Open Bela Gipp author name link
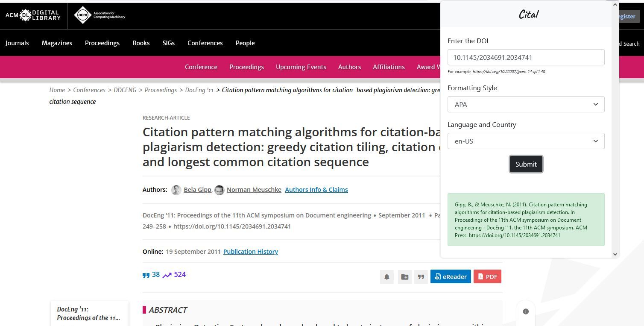The width and height of the screenshot is (644, 326). pyautogui.click(x=197, y=190)
